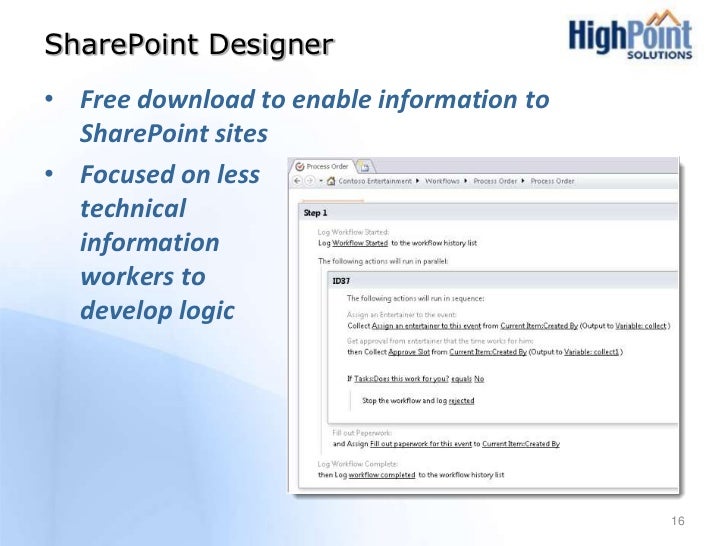This screenshot has height=546, width=728.
Task: Click 'Current Item:Created By' in Approve Slot row
Action: click(x=488, y=352)
